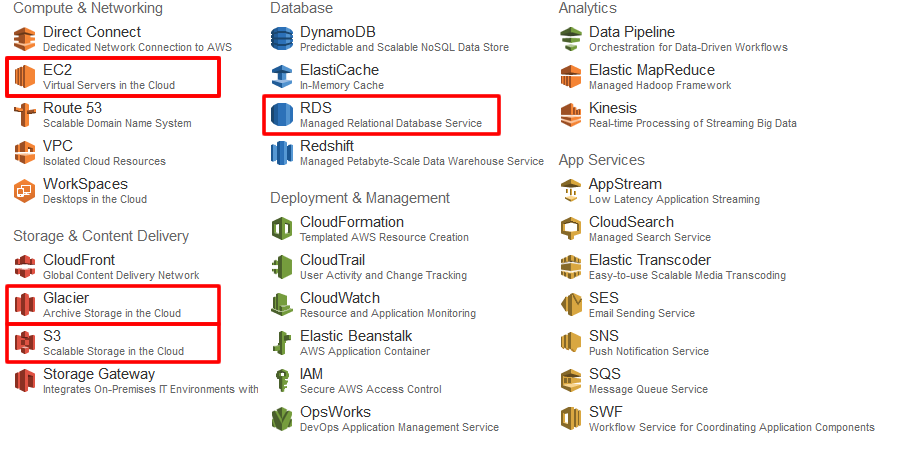Open the Storage Gateway link
Screen dimensions: 906x462
pos(99,374)
